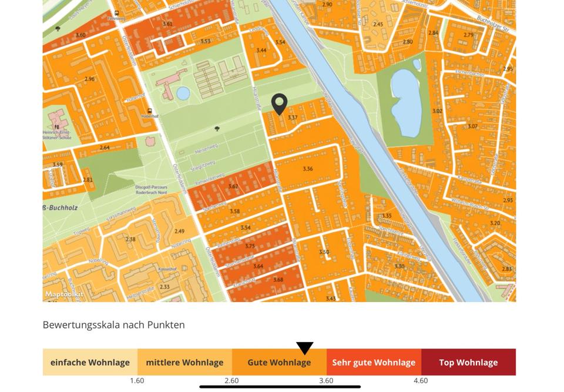Screen dimensions: 564x392
Task: Select the 'einfache Wohnlage' scale segment
Action: pos(90,362)
